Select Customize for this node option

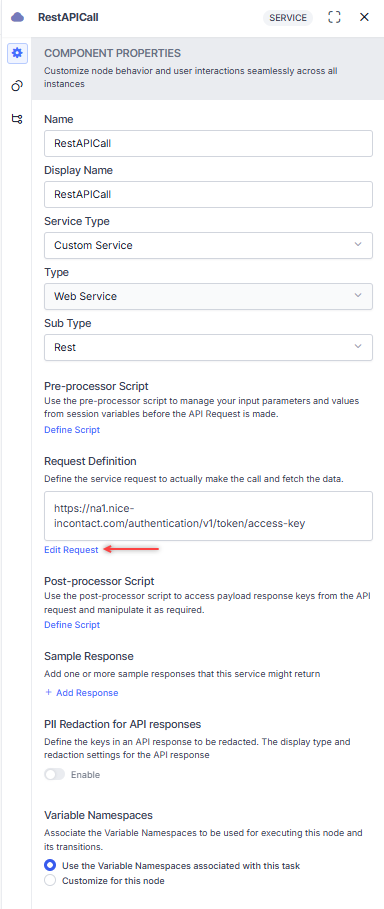pos(50,881)
